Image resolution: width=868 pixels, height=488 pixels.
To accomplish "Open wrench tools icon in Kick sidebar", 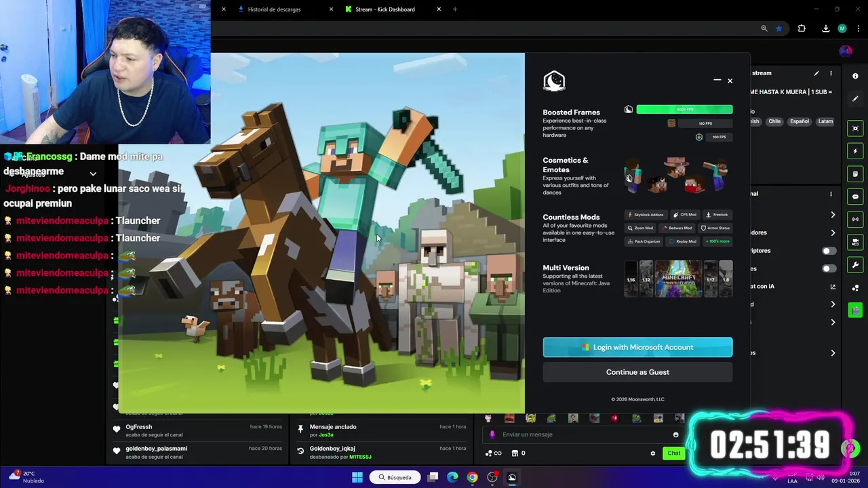I will click(855, 264).
